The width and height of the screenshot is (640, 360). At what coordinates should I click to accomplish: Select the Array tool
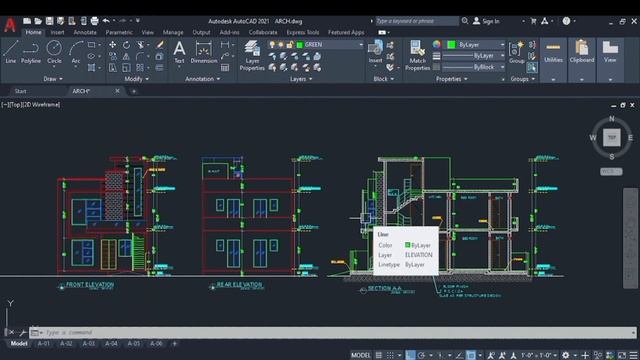[140, 67]
